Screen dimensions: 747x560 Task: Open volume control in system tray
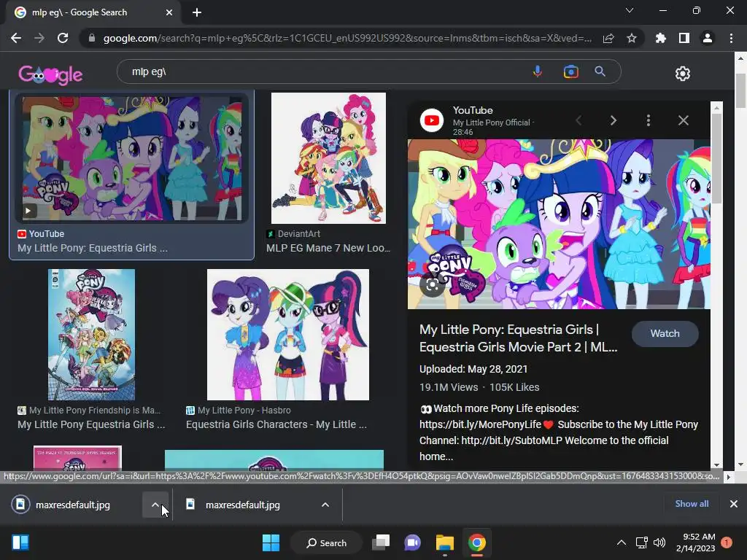[659, 542]
